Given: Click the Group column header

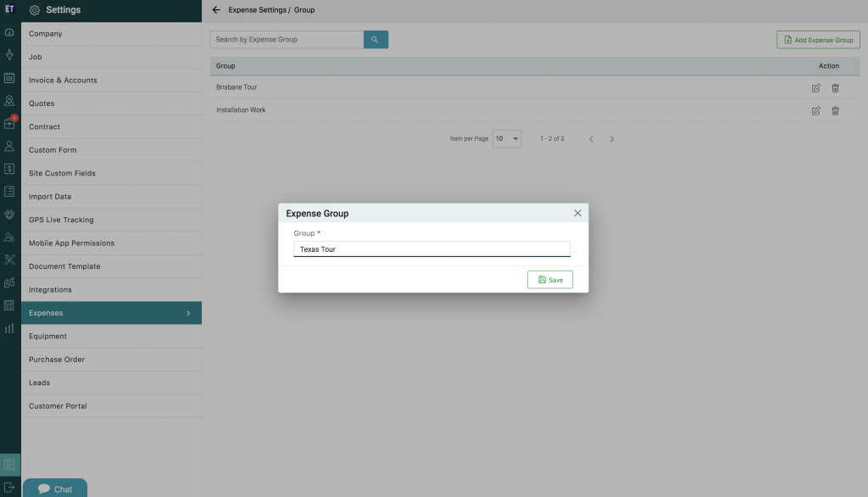Looking at the screenshot, I should (225, 66).
